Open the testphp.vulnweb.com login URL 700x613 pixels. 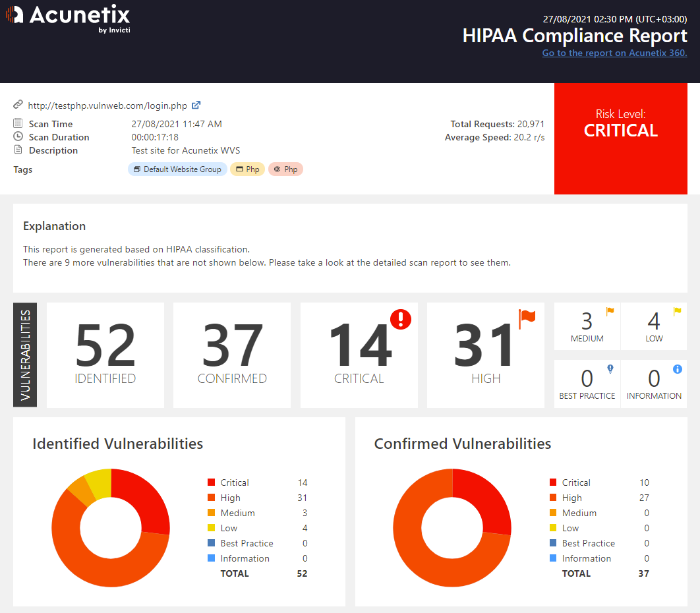coord(107,105)
